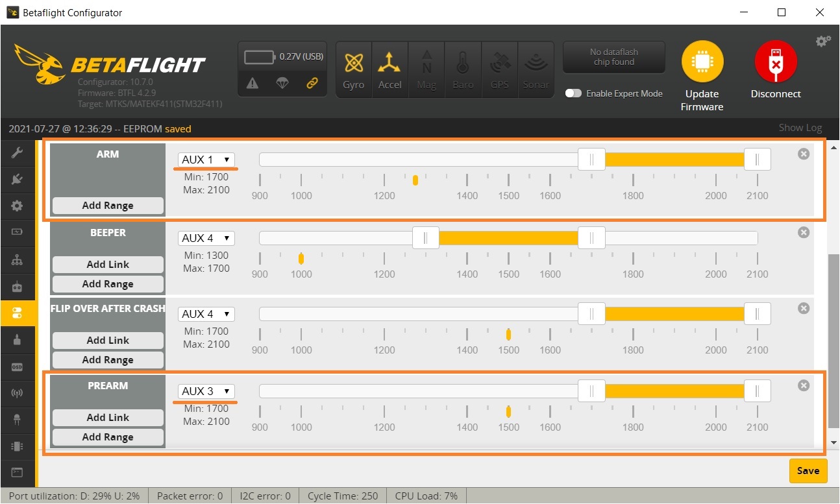This screenshot has width=840, height=504.
Task: Add Range to PREARM mode
Action: coord(108,437)
